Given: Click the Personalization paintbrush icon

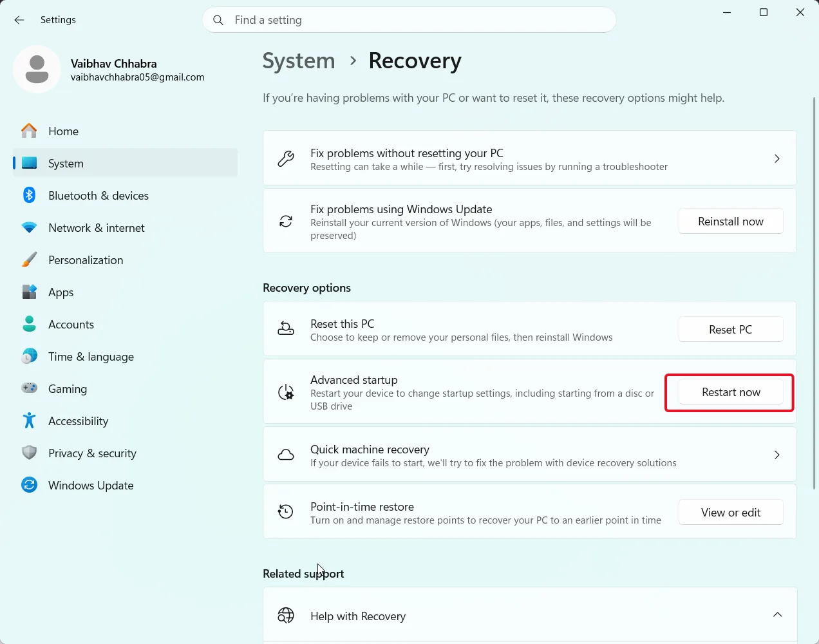Looking at the screenshot, I should [30, 260].
